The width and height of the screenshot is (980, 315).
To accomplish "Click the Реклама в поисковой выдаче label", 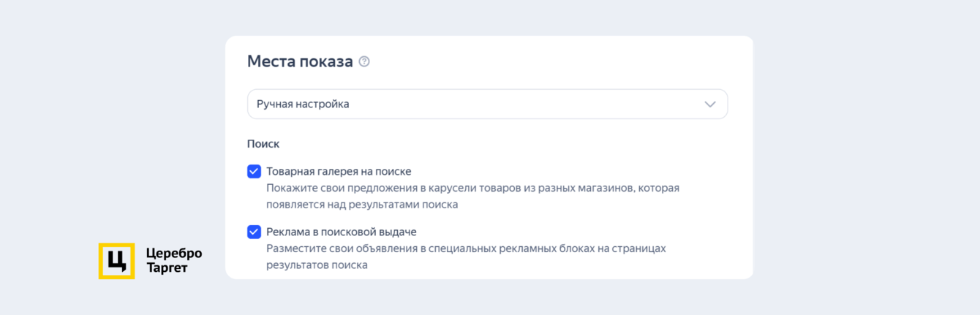I will [x=341, y=232].
